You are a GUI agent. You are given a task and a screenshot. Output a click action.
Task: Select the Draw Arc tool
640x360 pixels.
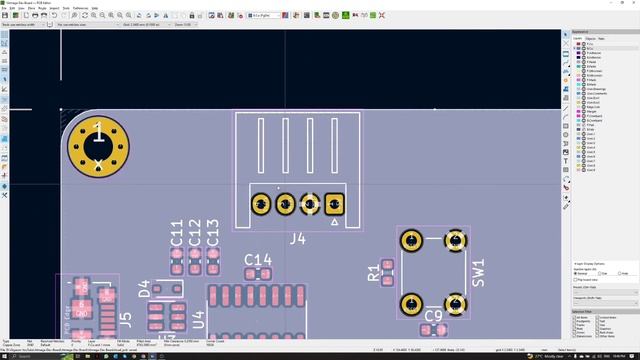[566, 117]
